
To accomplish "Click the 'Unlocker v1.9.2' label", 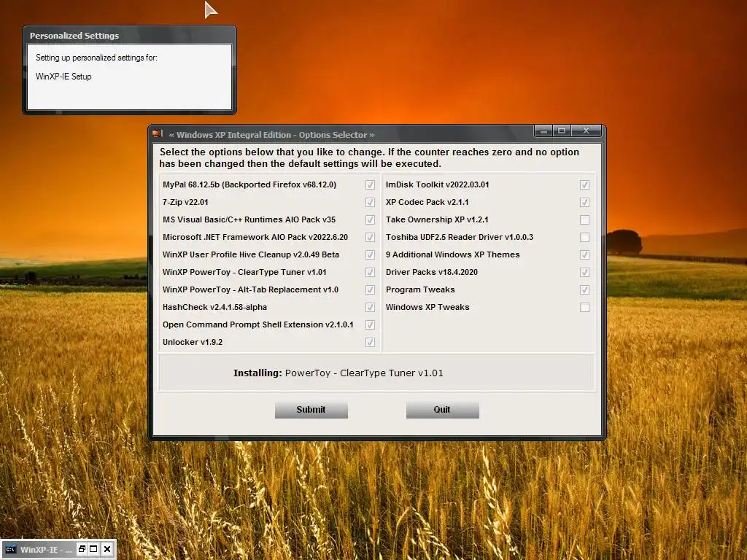I will 193,343.
